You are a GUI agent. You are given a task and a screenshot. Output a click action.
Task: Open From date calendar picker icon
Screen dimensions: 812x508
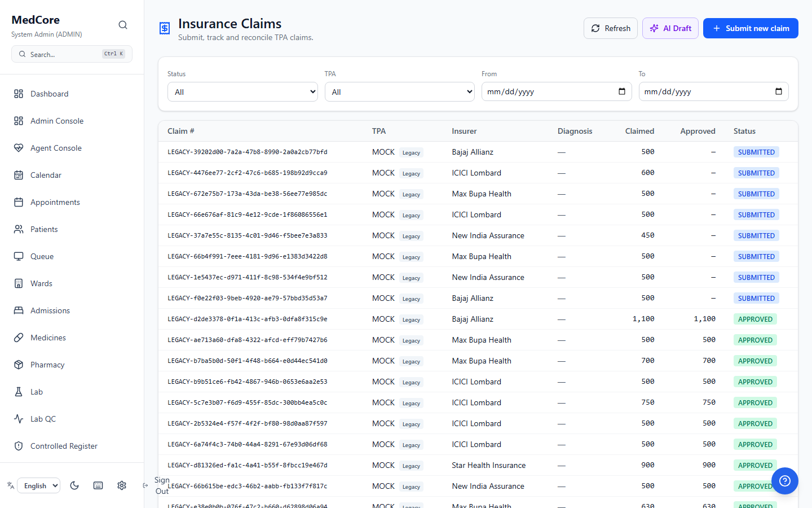(622, 91)
